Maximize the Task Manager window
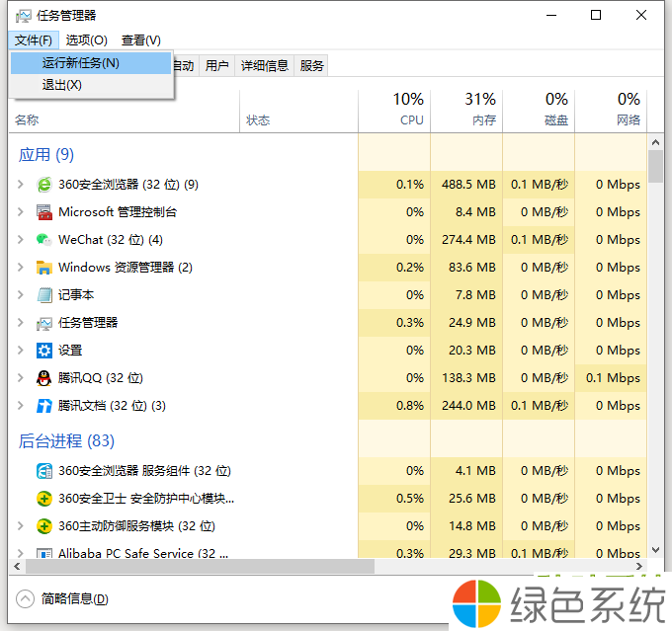Viewport: 672px width, 631px height. [x=596, y=16]
